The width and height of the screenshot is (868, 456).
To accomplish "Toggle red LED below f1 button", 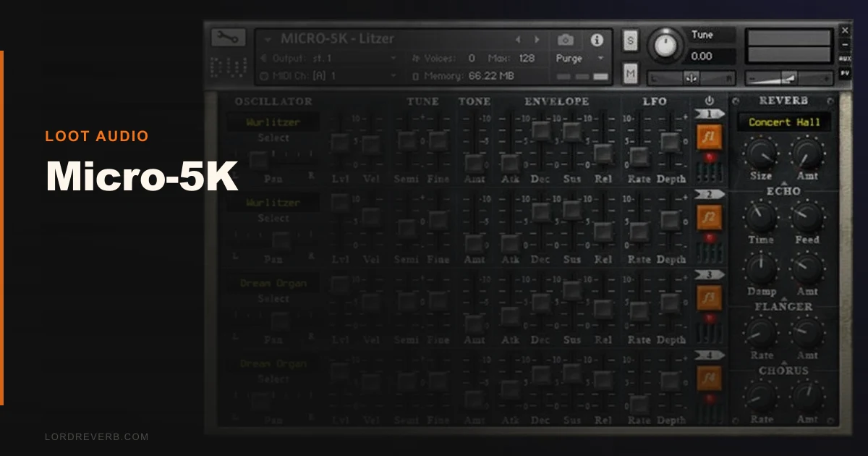I will coord(709,157).
